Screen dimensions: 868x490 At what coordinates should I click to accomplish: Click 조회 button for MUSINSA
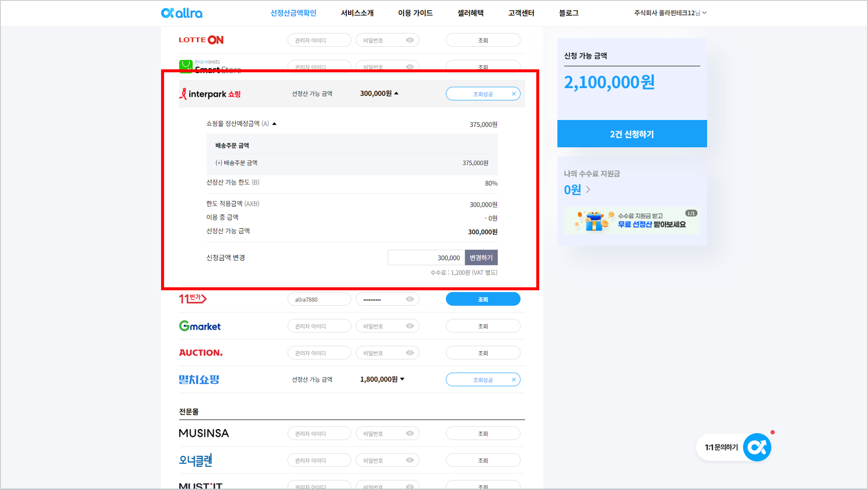[x=483, y=433]
